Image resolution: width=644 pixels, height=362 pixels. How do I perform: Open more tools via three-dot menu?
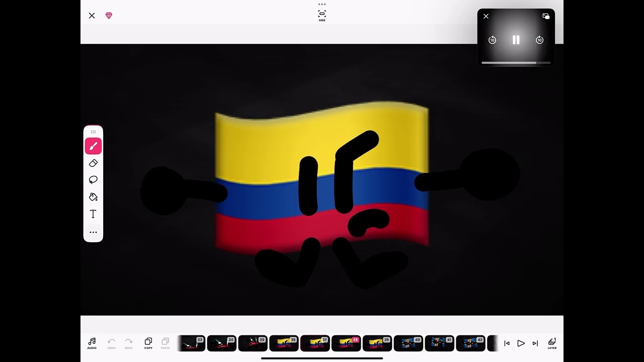[93, 232]
